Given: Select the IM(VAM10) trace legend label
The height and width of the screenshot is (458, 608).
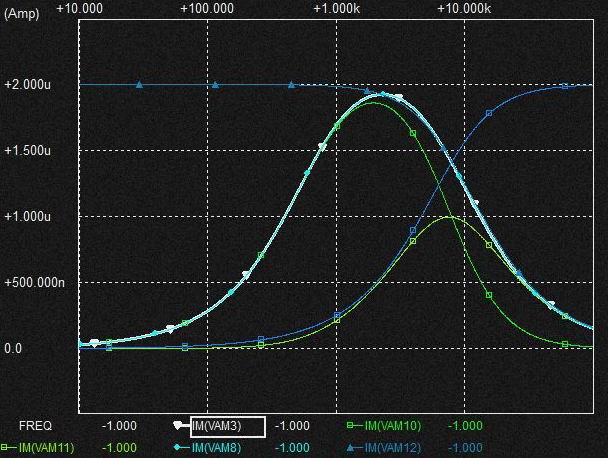Looking at the screenshot, I should pyautogui.click(x=391, y=427).
